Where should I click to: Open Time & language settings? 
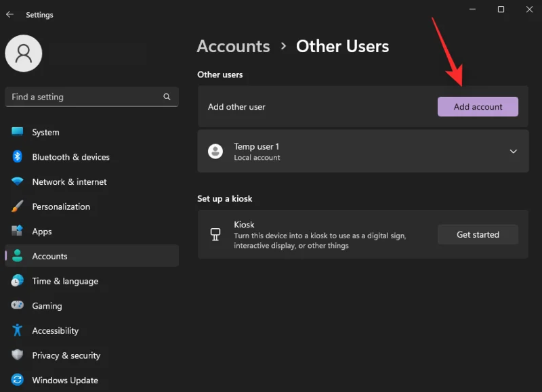65,281
